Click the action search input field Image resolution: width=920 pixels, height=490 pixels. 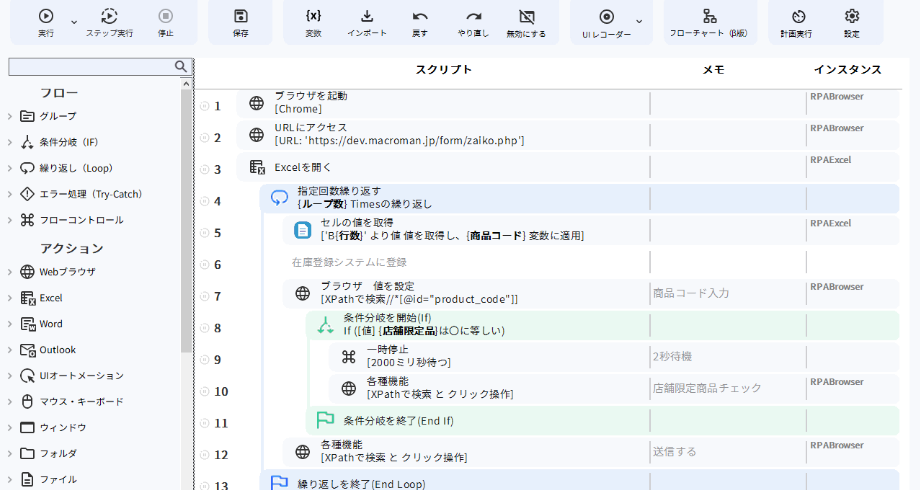[x=90, y=67]
